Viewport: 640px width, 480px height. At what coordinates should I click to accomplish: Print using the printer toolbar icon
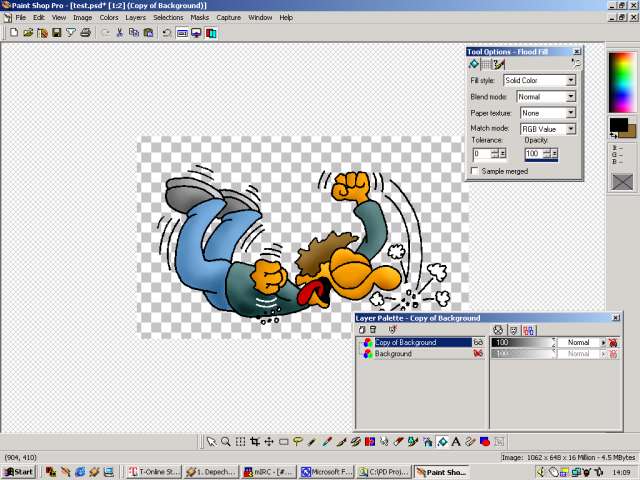click(x=85, y=33)
